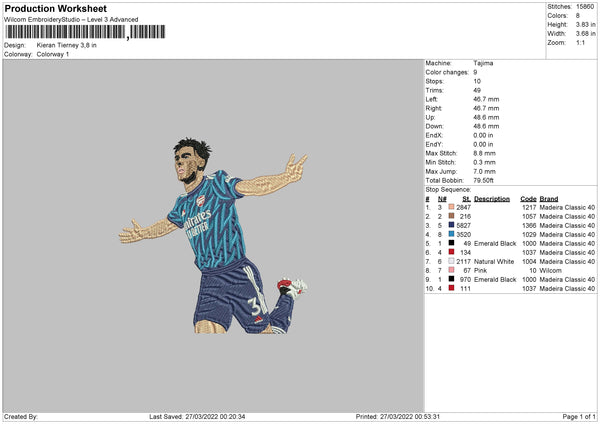Screen dimensions: 600x424
Task: Select the brown swatch with 216 stitches
Action: (451, 216)
